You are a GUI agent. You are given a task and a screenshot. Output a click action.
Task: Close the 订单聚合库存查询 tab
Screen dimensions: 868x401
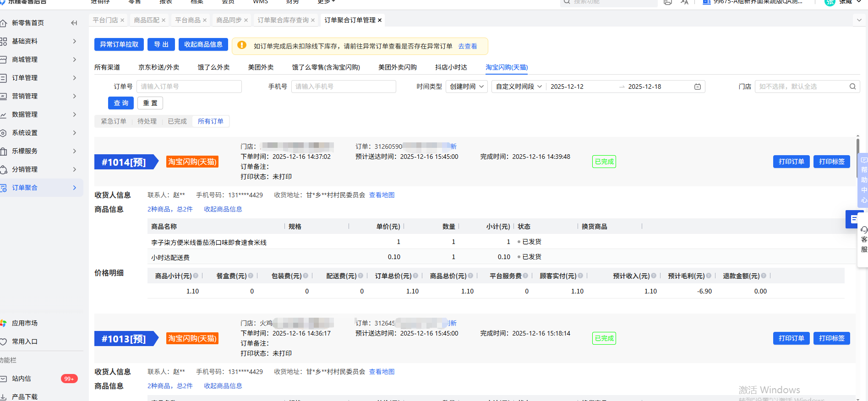coord(313,20)
